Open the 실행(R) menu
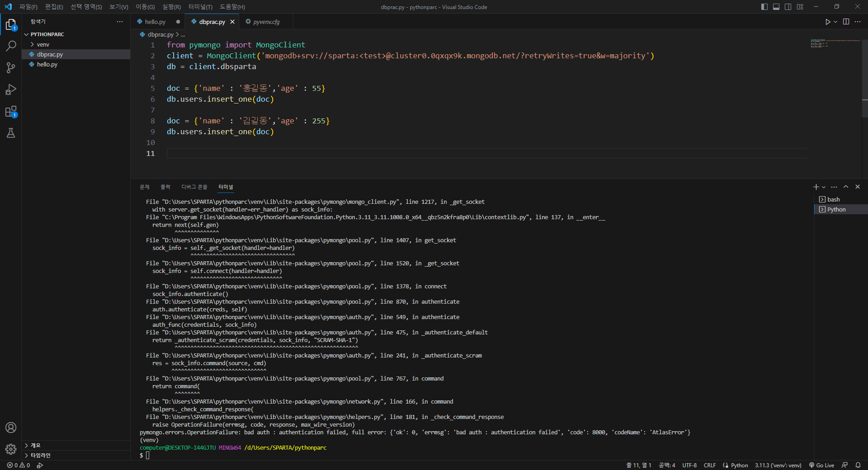Image resolution: width=868 pixels, height=470 pixels. 171,7
